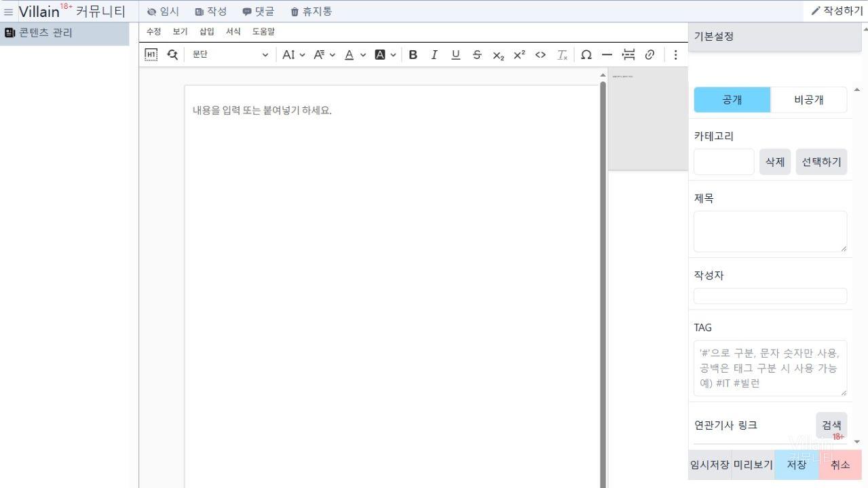Image resolution: width=868 pixels, height=488 pixels.
Task: Open the font color picker
Action: [354, 55]
